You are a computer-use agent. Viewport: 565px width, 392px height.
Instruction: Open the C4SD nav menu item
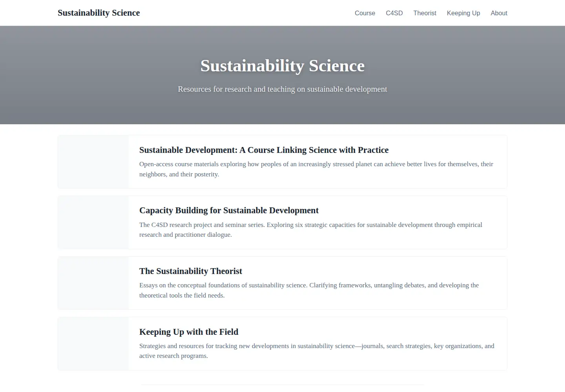pyautogui.click(x=394, y=13)
